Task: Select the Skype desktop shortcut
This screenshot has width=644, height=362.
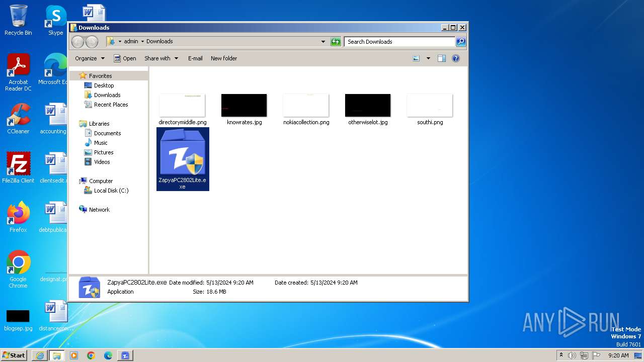Action: (55, 20)
